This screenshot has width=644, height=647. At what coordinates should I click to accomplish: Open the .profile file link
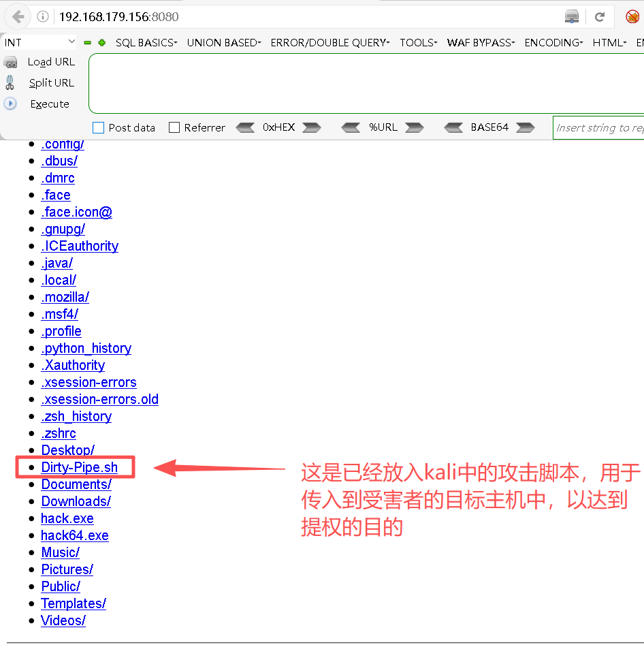click(x=61, y=332)
